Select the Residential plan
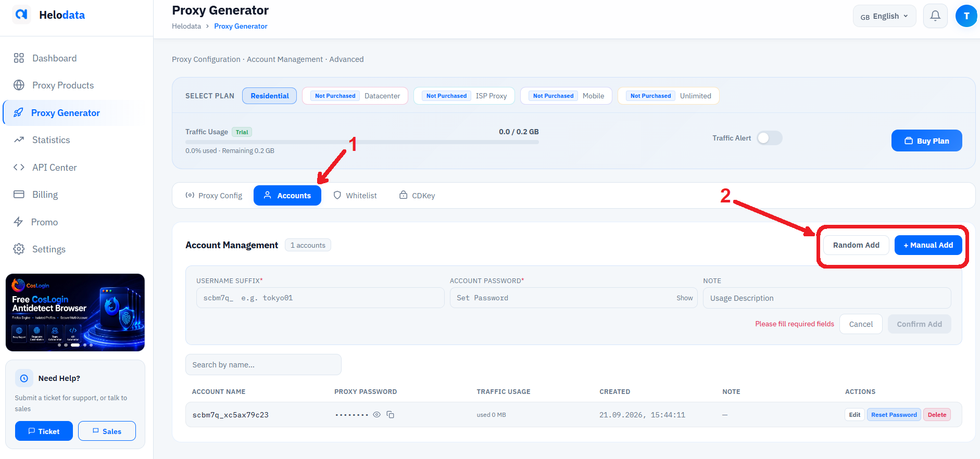This screenshot has width=980, height=459. click(x=270, y=96)
